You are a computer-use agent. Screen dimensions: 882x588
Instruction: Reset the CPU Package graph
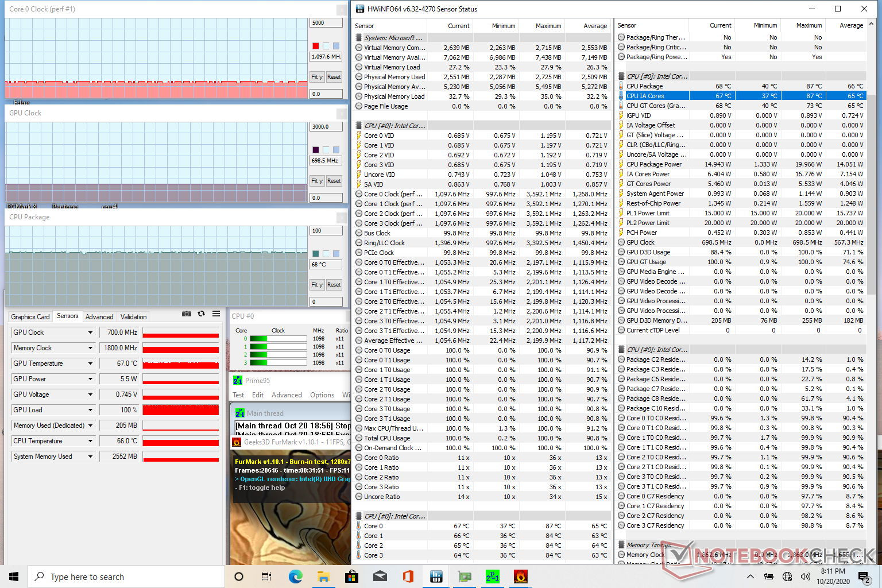point(334,285)
